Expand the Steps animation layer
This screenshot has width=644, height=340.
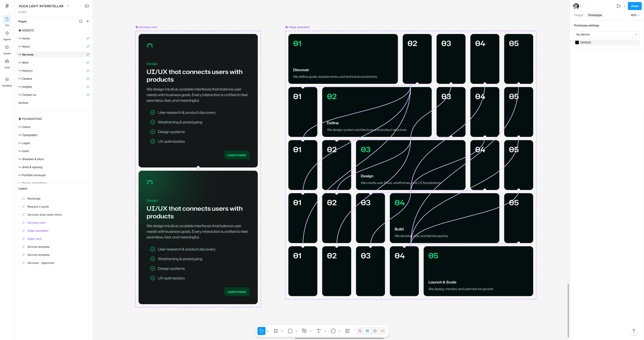coord(19,231)
